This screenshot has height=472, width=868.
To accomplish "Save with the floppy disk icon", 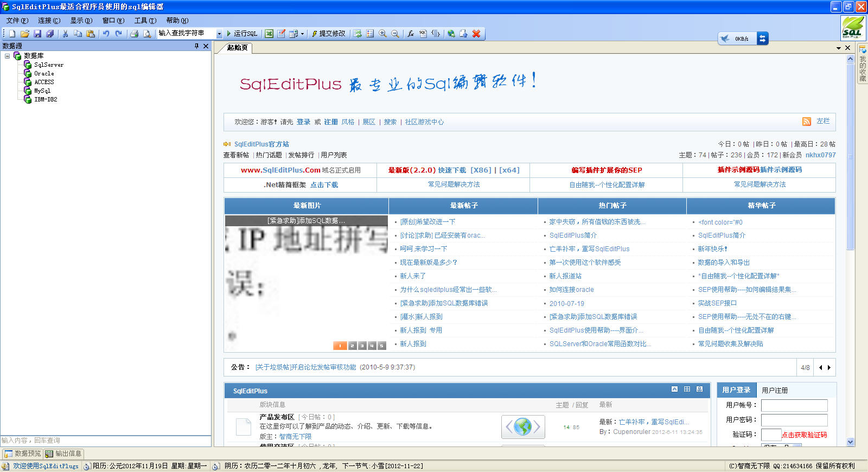I will tap(37, 34).
